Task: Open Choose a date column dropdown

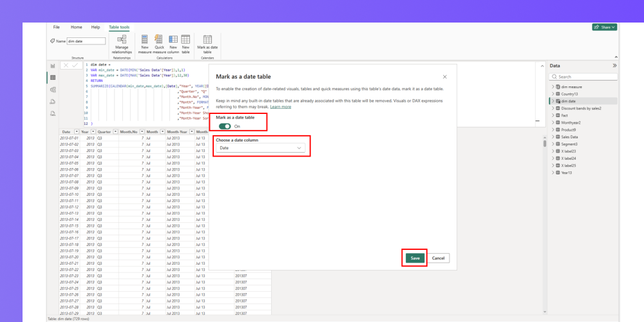Action: pos(260,148)
